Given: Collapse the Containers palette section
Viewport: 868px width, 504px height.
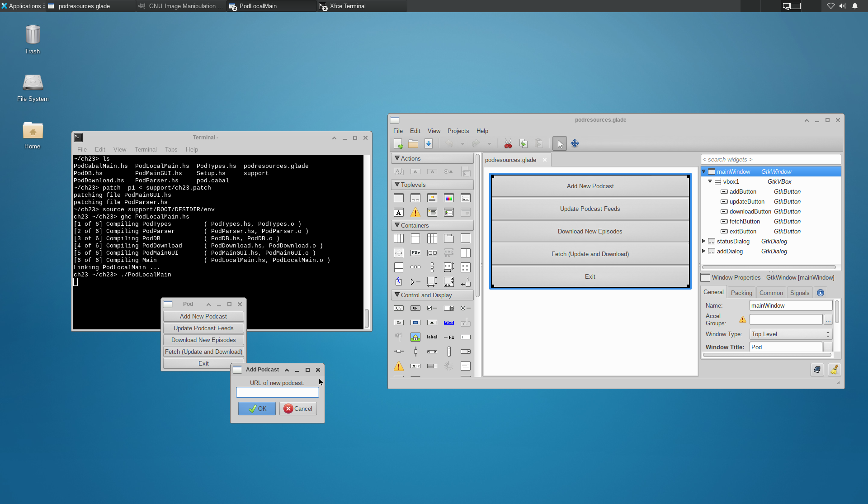Looking at the screenshot, I should click(x=396, y=225).
